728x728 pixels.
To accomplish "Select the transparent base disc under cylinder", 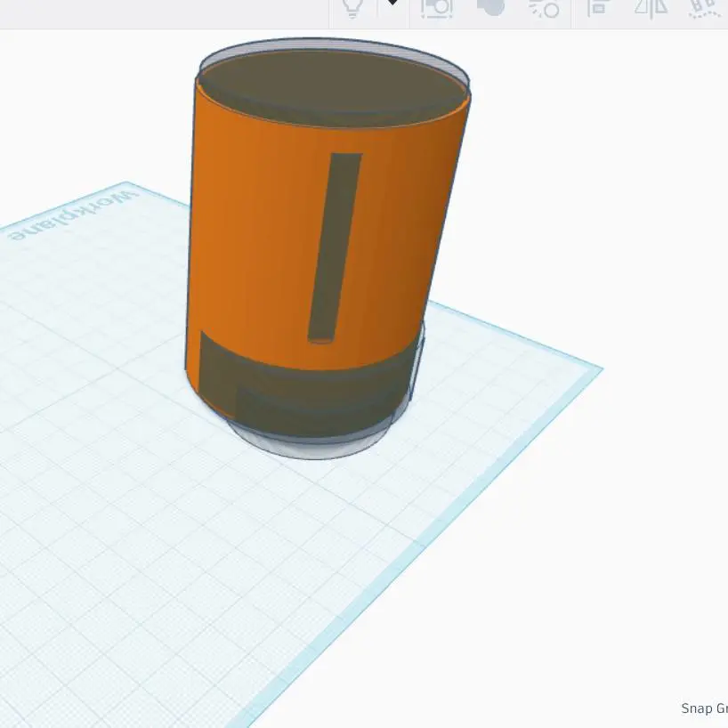I will tap(309, 445).
